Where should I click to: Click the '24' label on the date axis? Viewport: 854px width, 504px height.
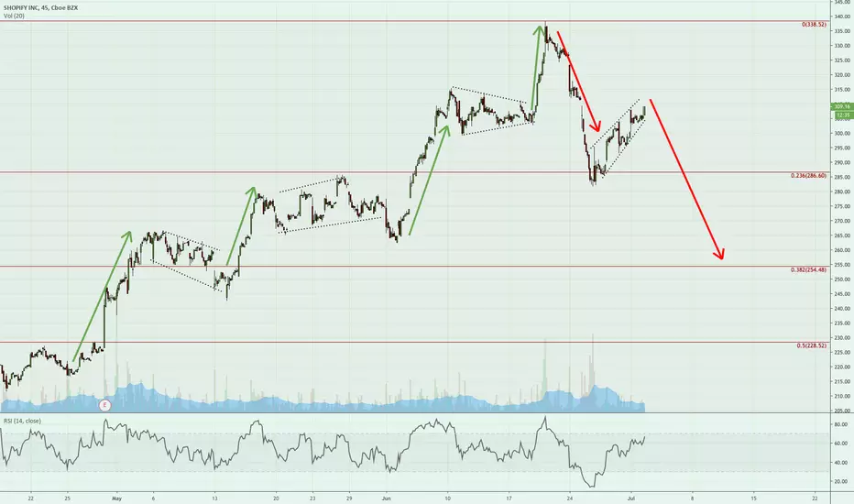570,498
